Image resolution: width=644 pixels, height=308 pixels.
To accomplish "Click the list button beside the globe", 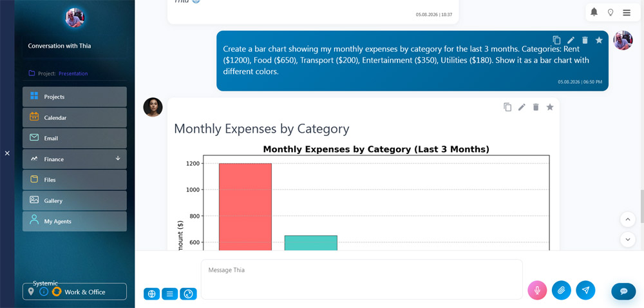I will click(169, 294).
